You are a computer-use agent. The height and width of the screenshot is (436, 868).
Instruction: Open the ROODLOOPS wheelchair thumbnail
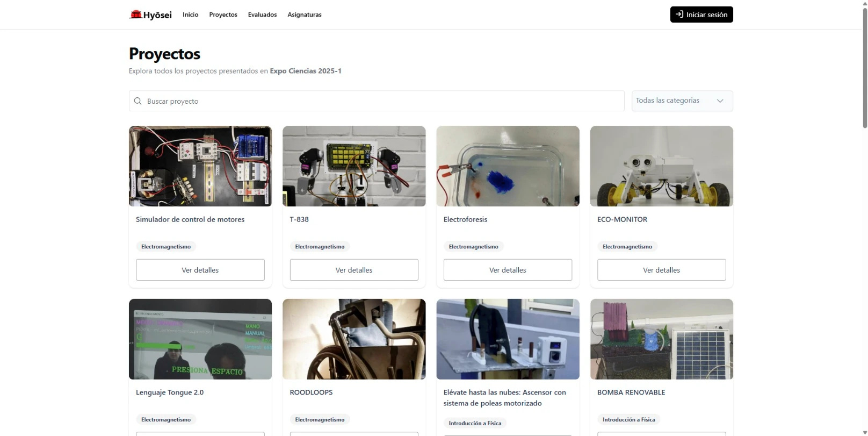tap(354, 339)
